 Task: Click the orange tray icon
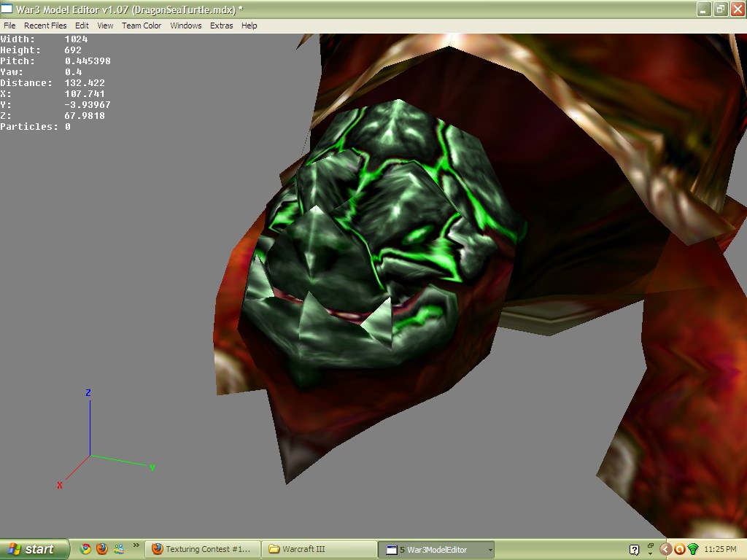(679, 550)
